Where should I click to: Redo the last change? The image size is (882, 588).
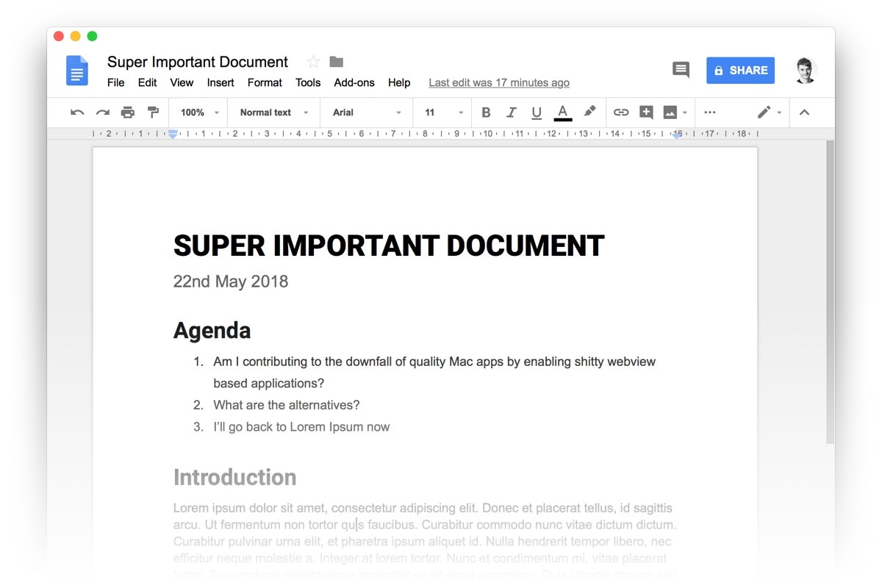click(102, 112)
